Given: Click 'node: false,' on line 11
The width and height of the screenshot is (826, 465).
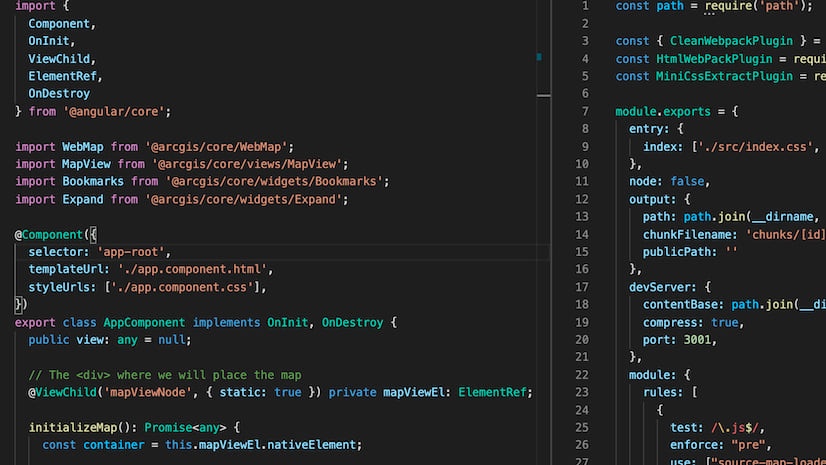Looking at the screenshot, I should 670,182.
